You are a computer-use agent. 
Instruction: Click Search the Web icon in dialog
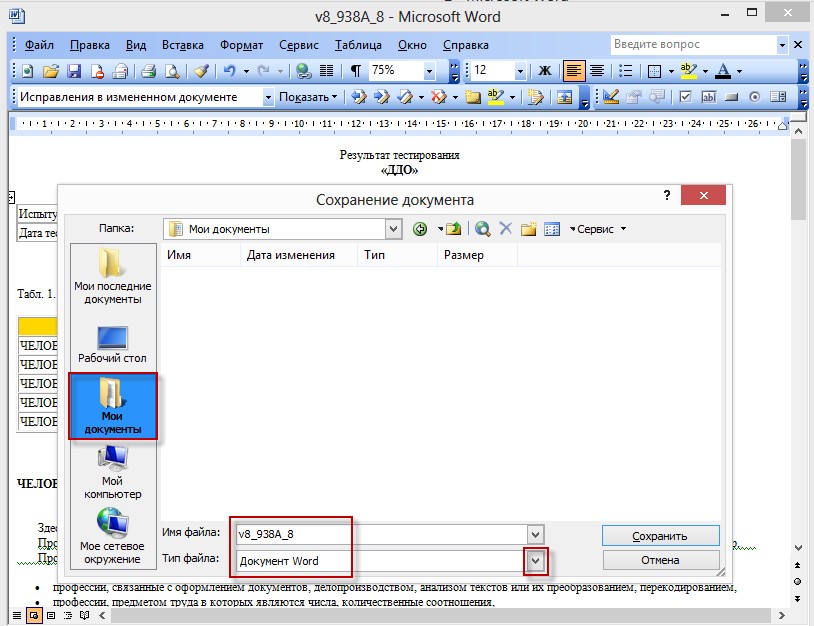(482, 229)
